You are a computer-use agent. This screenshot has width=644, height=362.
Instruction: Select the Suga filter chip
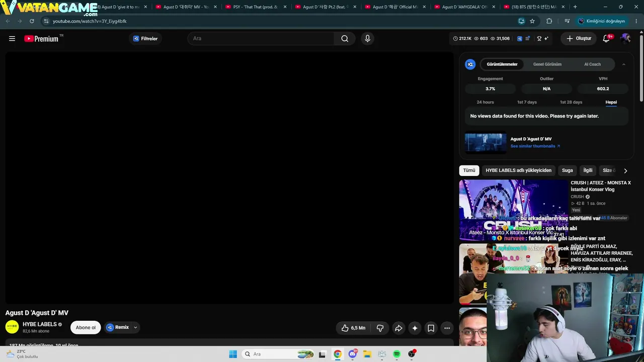pyautogui.click(x=568, y=170)
